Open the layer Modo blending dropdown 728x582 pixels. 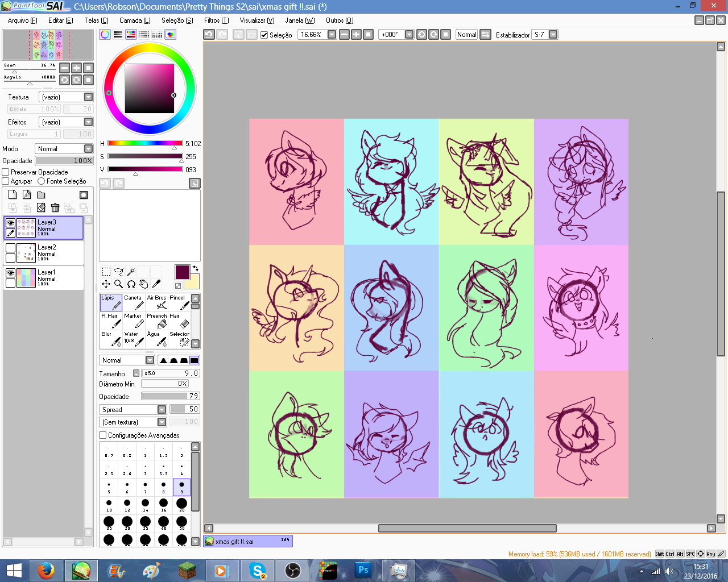coord(64,149)
